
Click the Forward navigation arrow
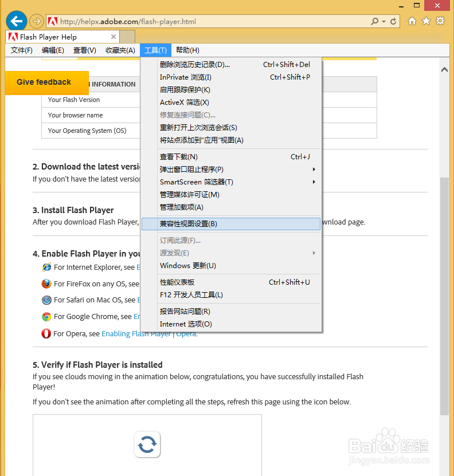(x=37, y=21)
